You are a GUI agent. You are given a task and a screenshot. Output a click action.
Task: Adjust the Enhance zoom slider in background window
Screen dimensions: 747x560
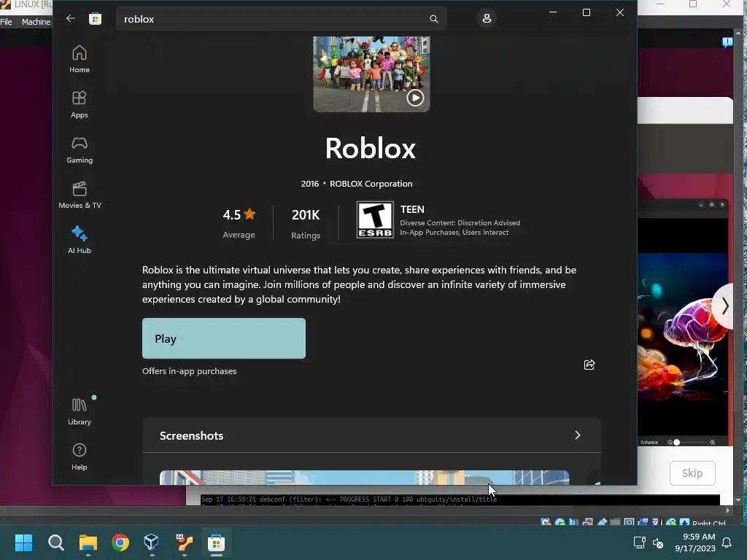pyautogui.click(x=676, y=443)
